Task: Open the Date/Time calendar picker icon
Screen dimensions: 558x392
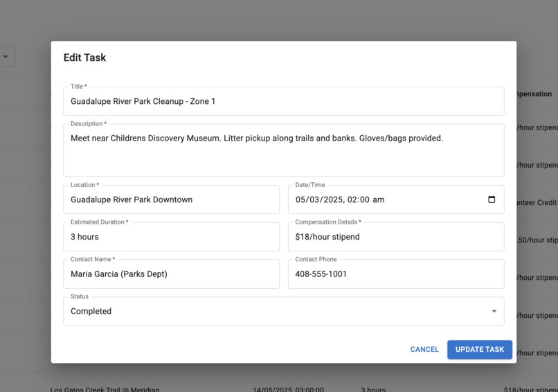Action: click(492, 199)
